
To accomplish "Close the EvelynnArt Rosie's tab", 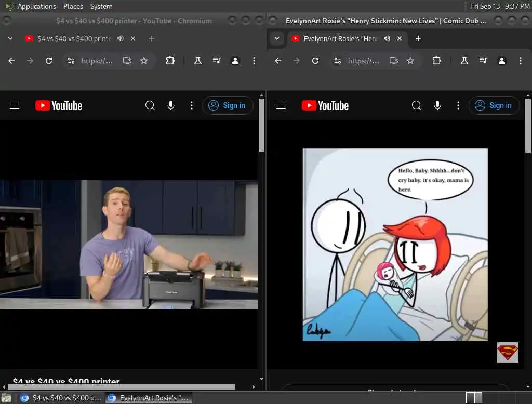I will [x=400, y=38].
